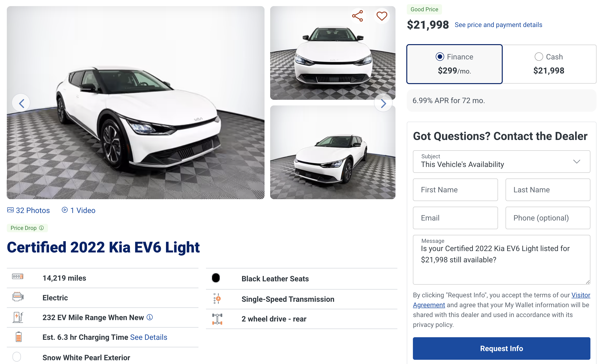Go to previous photo with left arrow
This screenshot has height=364, width=601.
click(21, 103)
